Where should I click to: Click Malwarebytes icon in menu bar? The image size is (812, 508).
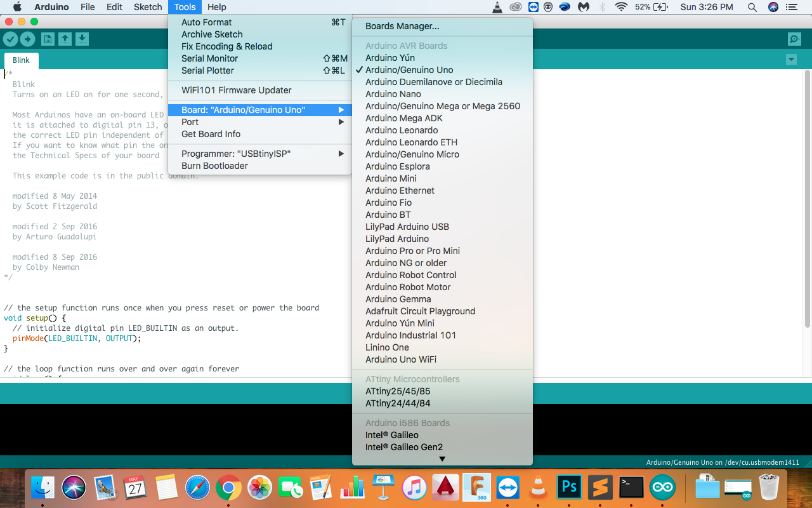[x=583, y=7]
